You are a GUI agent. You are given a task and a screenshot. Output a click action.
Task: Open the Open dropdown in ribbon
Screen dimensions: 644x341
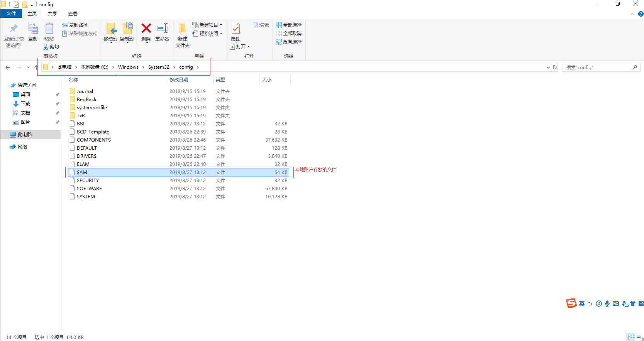240,47
